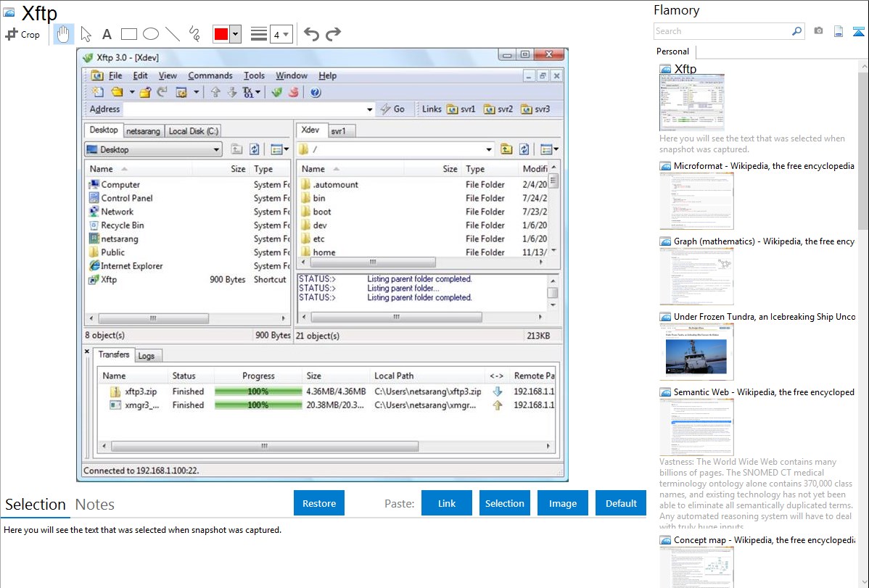The width and height of the screenshot is (869, 588).
Task: Click the Link paste button
Action: 447,503
